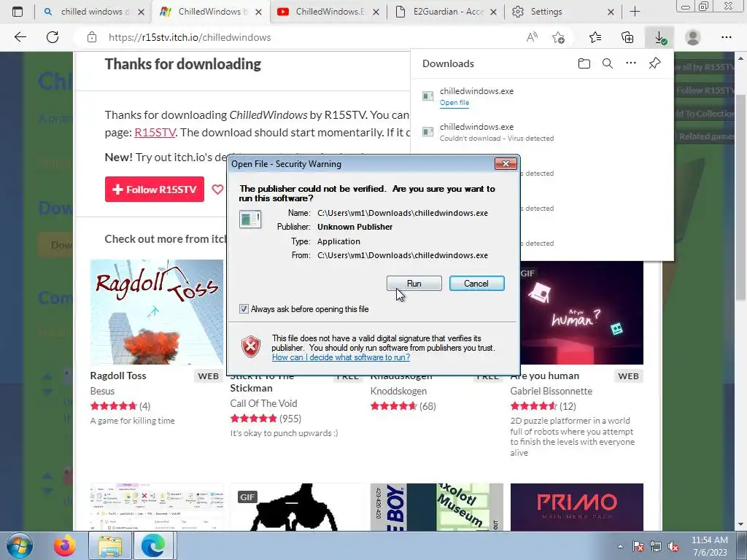Image resolution: width=747 pixels, height=560 pixels.
Task: Click the muted volume tray icon
Action: (673, 546)
